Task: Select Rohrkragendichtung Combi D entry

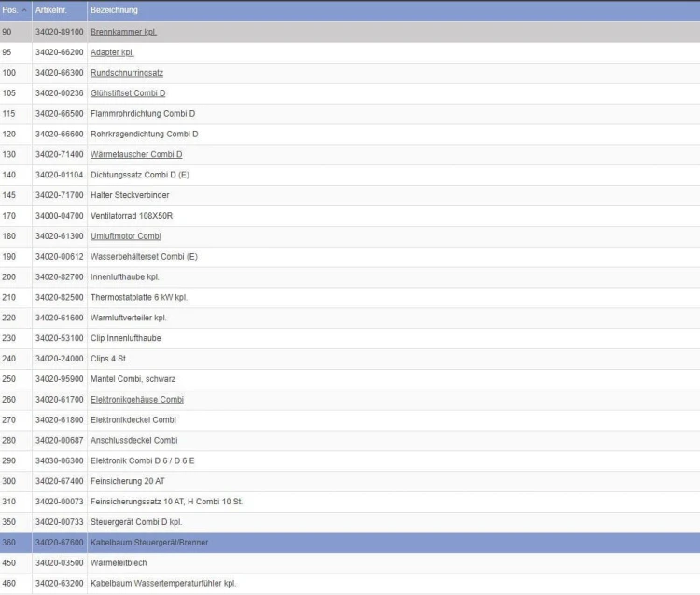Action: pyautogui.click(x=144, y=134)
